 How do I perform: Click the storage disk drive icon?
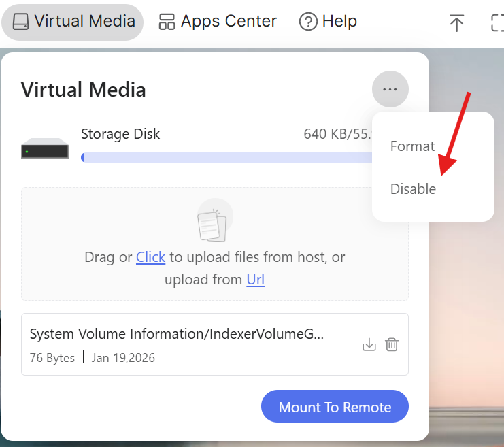45,148
